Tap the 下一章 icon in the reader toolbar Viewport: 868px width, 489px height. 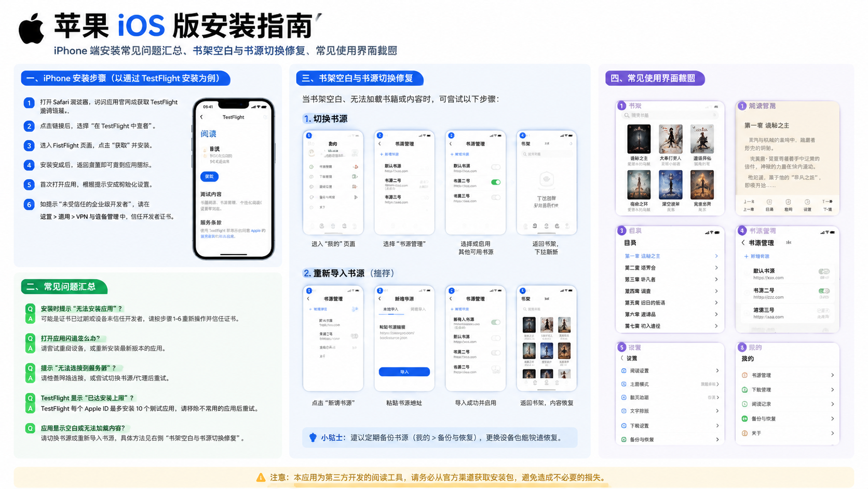coord(828,202)
